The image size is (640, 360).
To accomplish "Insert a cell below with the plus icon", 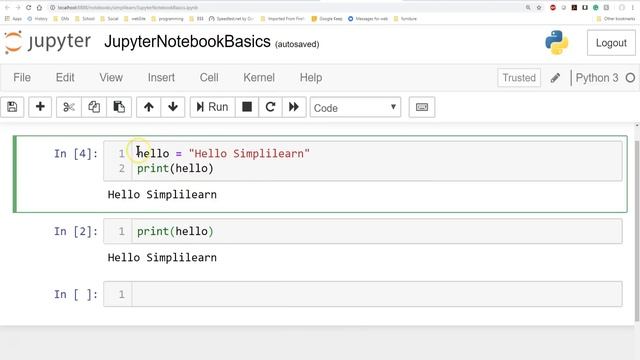I will click(x=40, y=107).
